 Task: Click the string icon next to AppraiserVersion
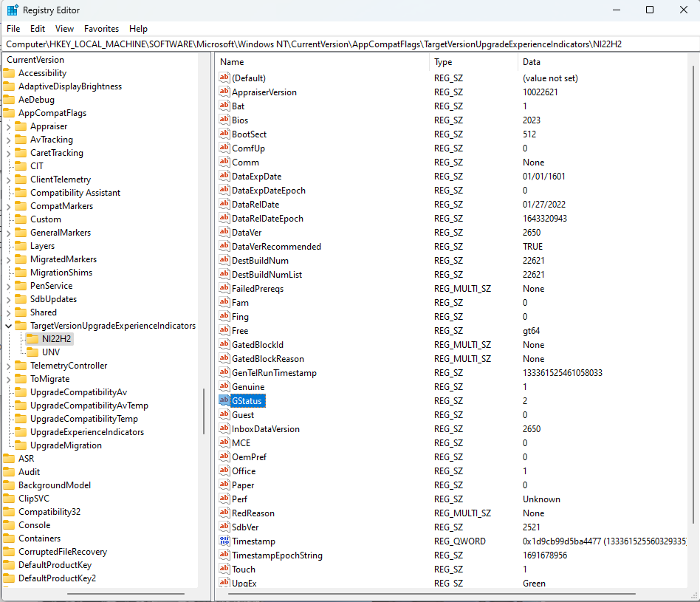[x=224, y=92]
